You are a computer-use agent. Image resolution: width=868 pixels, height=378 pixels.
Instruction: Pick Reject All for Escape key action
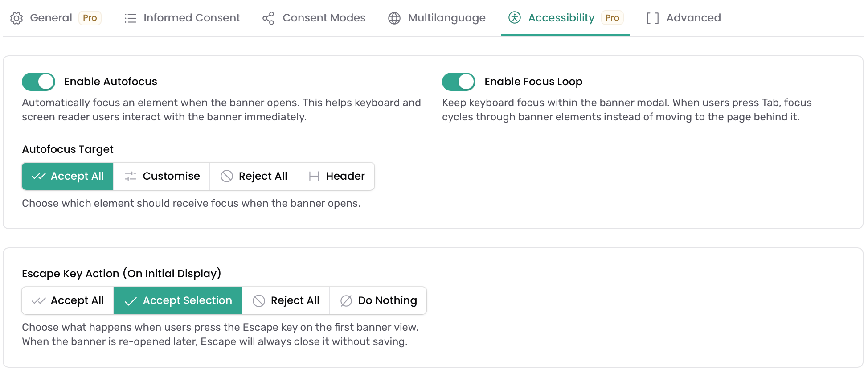286,300
